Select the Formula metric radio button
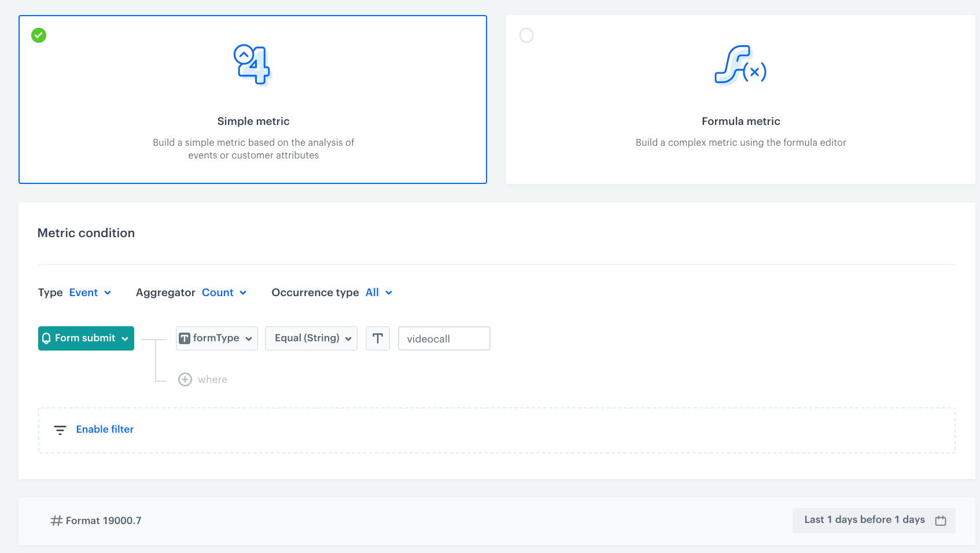The image size is (980, 553). tap(526, 35)
